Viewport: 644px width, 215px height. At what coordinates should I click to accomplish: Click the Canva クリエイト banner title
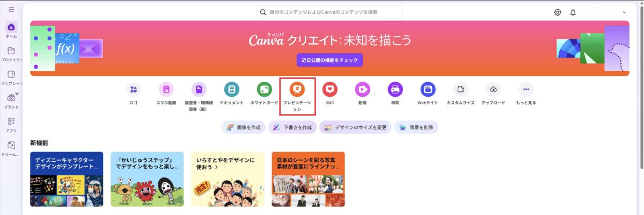(x=330, y=40)
